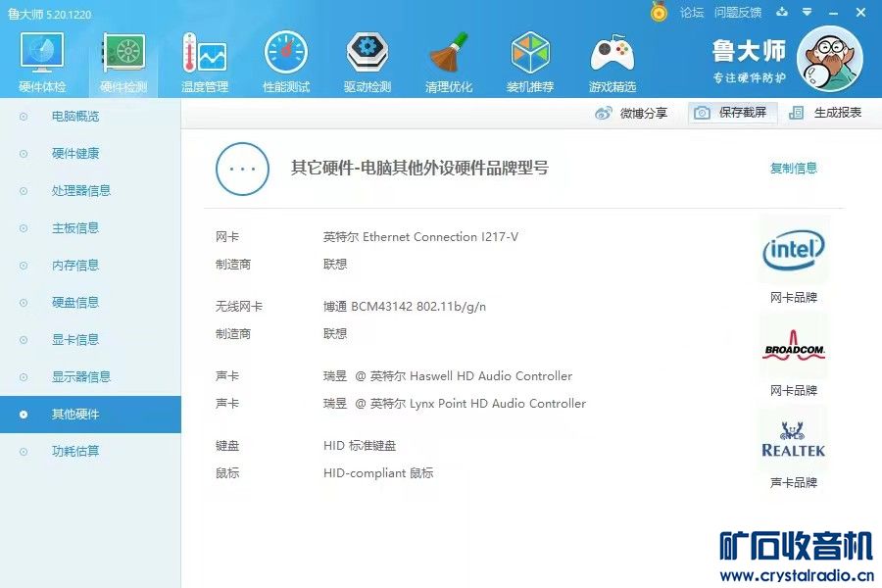Click 鲁大师 mascot avatar
This screenshot has height=588, width=882.
(x=830, y=59)
